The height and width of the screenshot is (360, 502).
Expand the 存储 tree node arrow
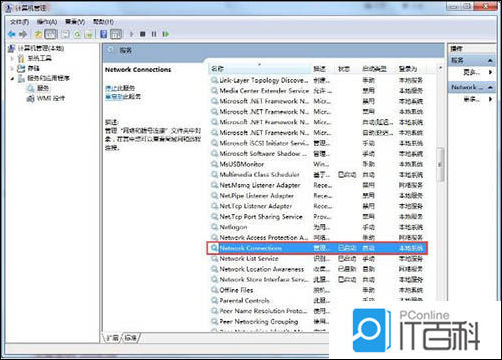tap(12, 68)
